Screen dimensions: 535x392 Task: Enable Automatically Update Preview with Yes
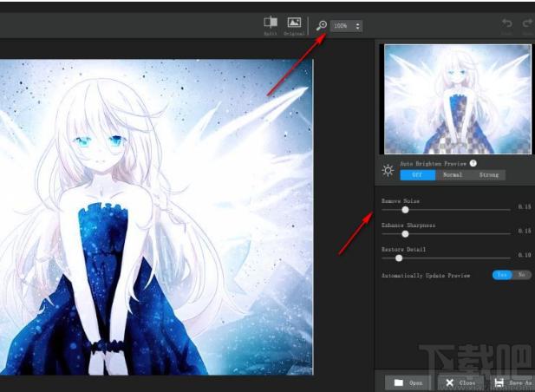pyautogui.click(x=502, y=275)
